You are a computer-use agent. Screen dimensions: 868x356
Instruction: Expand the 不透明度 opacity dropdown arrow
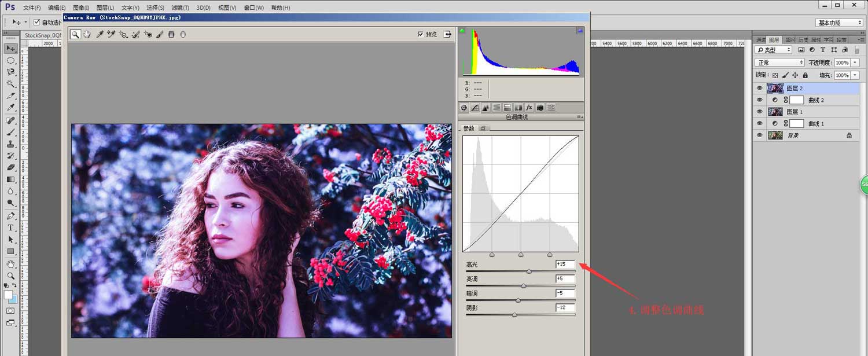[x=855, y=63]
